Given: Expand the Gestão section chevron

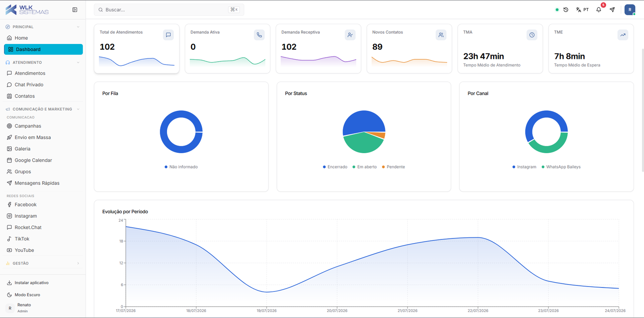Looking at the screenshot, I should (x=78, y=263).
